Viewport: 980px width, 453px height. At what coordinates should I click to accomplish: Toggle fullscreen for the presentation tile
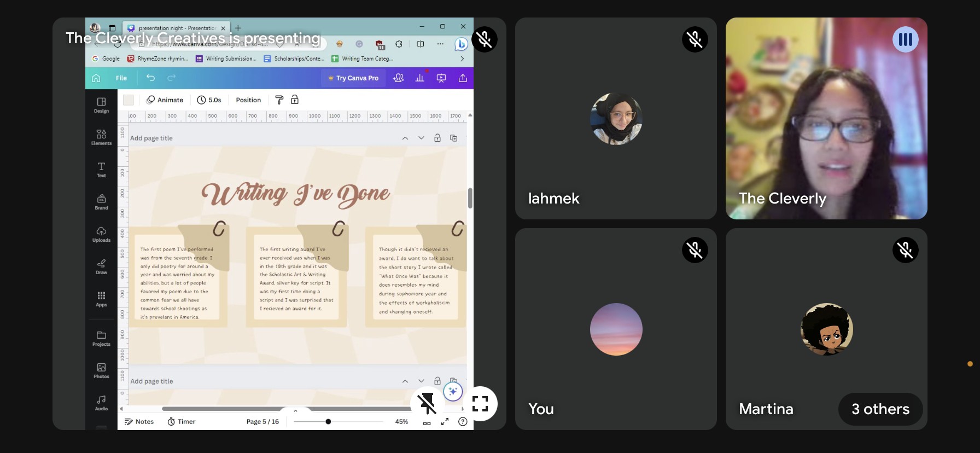(480, 404)
